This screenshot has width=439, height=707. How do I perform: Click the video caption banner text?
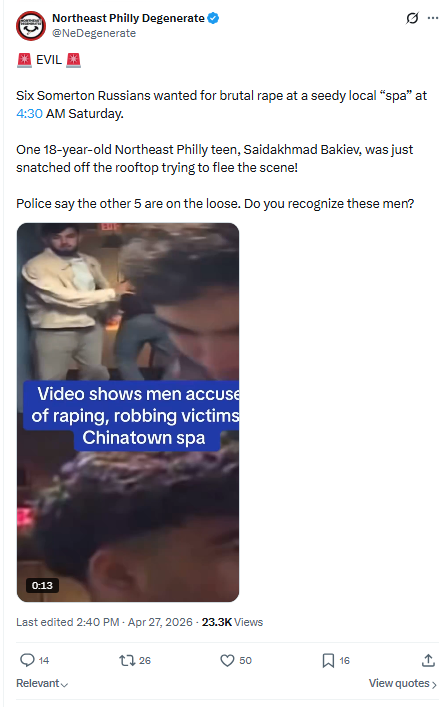133,416
